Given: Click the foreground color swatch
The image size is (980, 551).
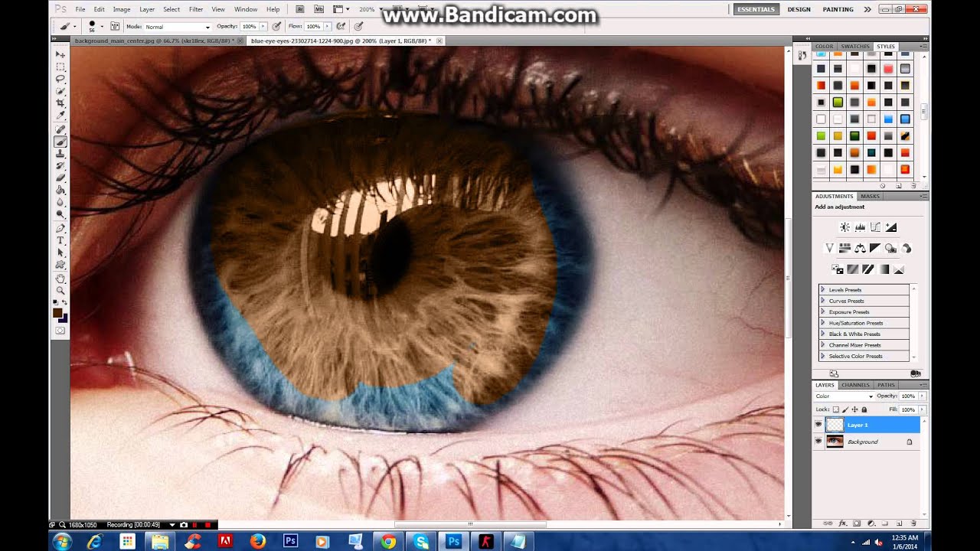Looking at the screenshot, I should pos(57,312).
